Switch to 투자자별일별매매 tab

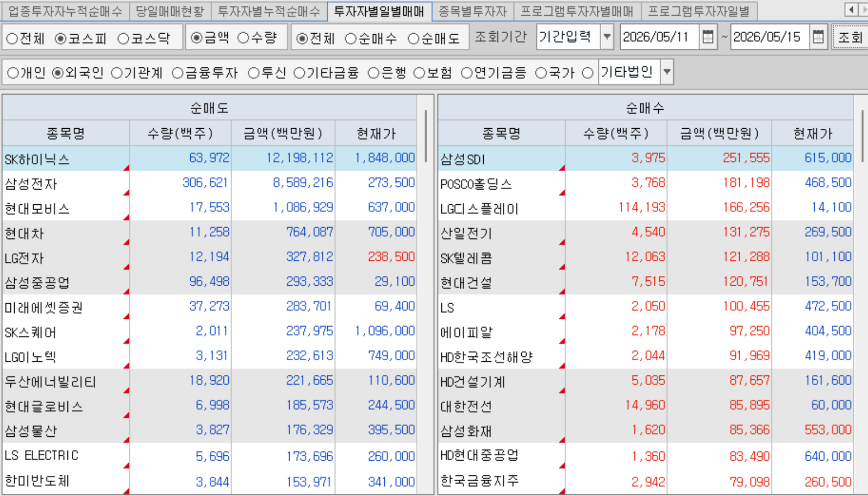[x=379, y=10]
